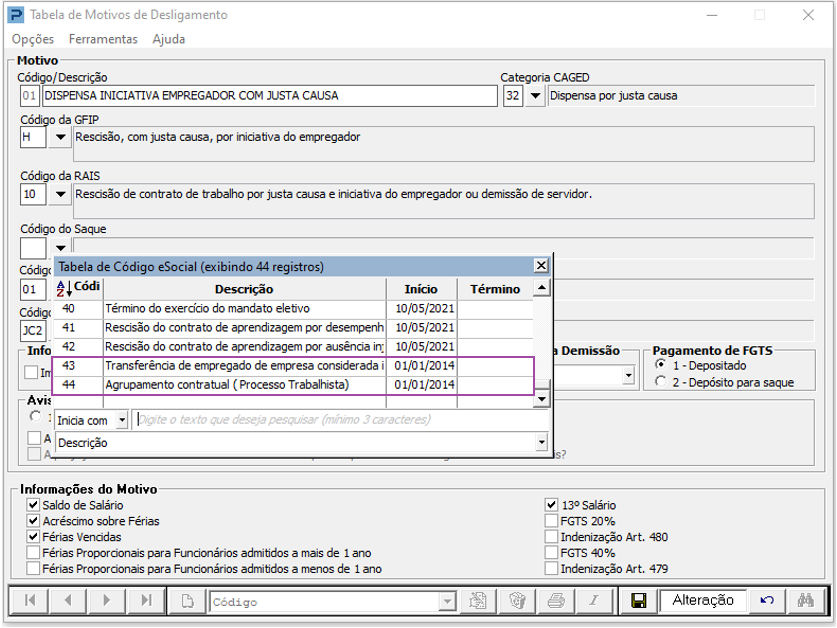The width and height of the screenshot is (837, 628).
Task: Select row 41 Rescisão do contrato por desempenho
Action: (293, 328)
